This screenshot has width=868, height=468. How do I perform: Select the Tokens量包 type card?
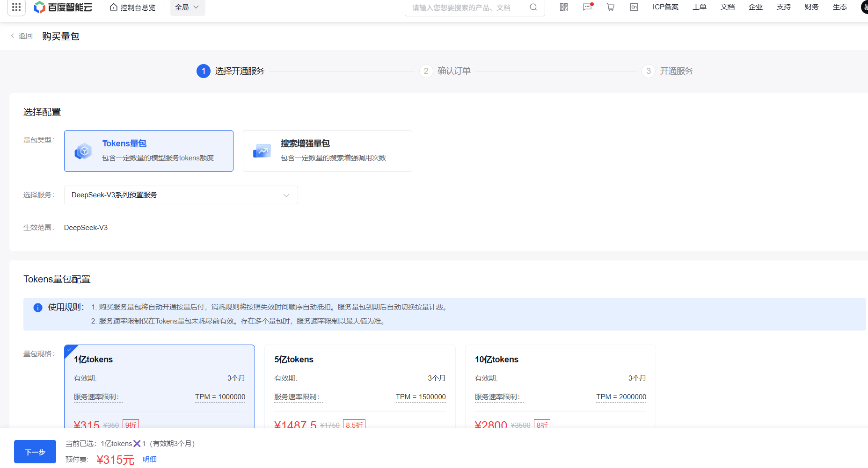coord(149,151)
